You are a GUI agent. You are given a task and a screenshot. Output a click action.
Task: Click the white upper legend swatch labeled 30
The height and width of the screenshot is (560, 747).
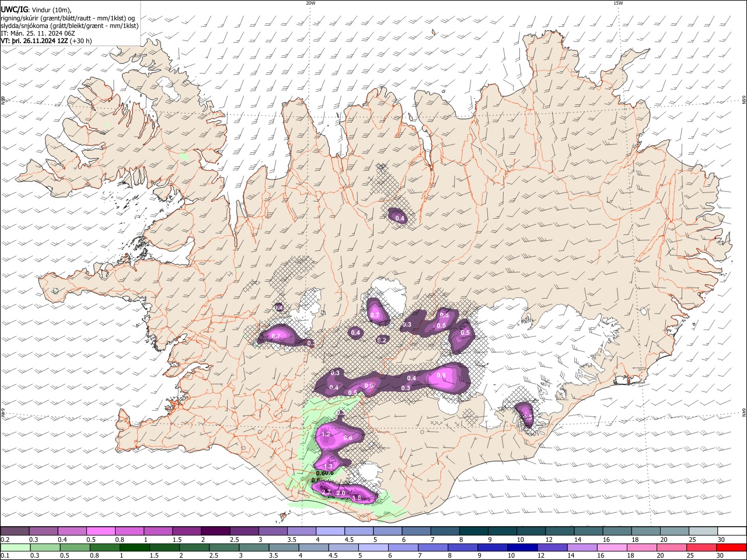click(x=731, y=531)
